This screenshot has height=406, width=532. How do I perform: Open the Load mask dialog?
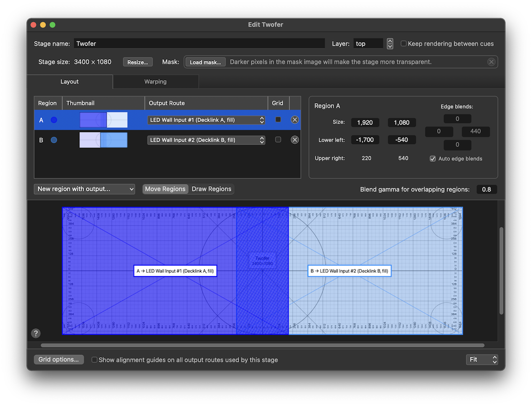point(205,62)
